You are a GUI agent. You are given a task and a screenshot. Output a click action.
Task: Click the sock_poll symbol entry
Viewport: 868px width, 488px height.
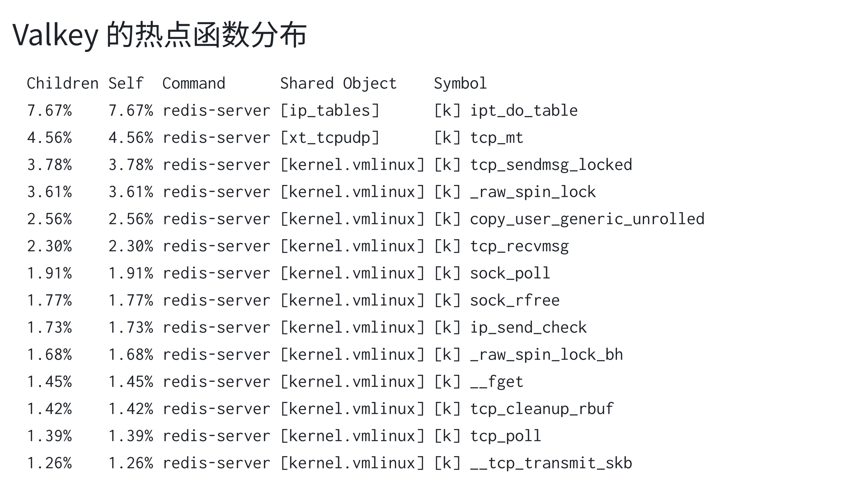click(510, 273)
